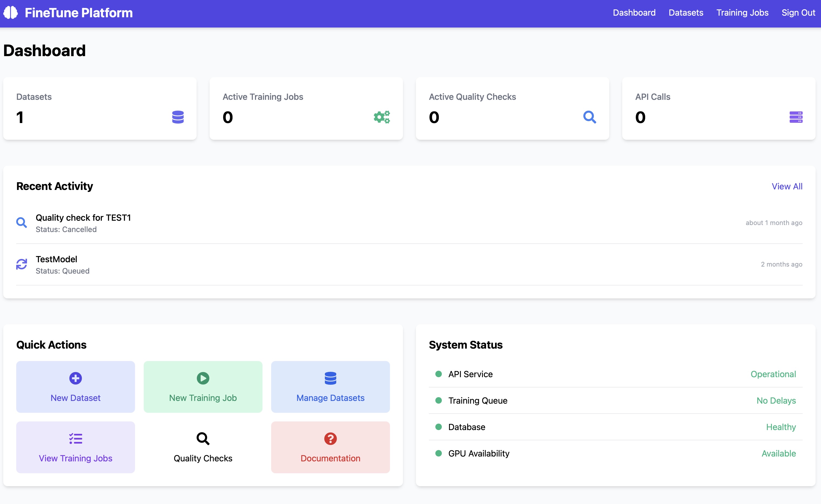Click the plus icon on New Dataset action

75,378
